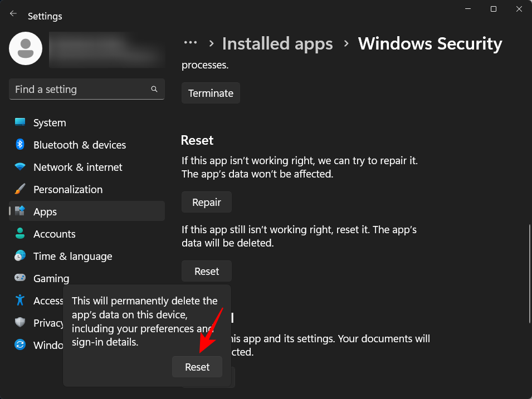This screenshot has height=399, width=532.
Task: Select the System sidebar icon
Action: click(19, 122)
